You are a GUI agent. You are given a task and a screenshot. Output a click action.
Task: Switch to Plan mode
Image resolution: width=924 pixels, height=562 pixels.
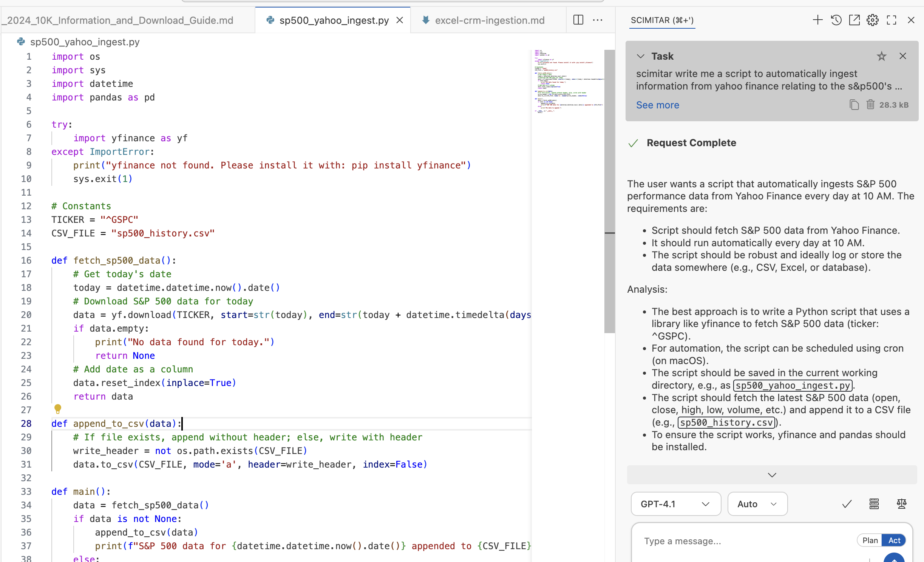[870, 540]
